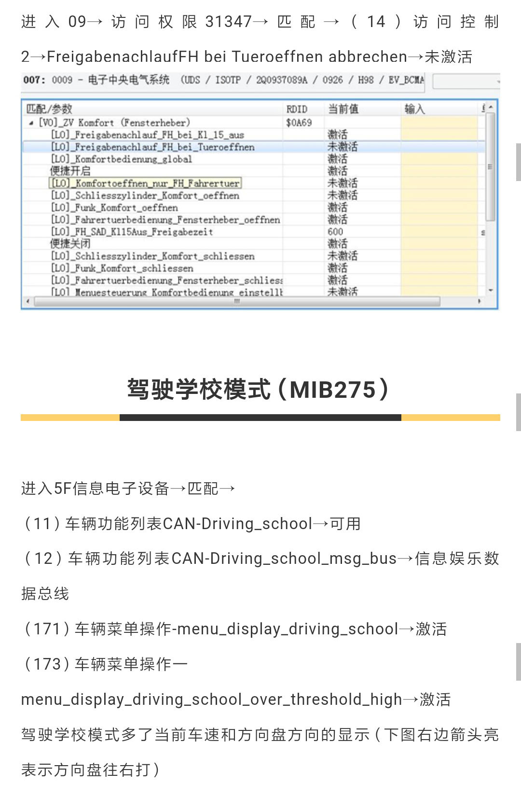Image resolution: width=521 pixels, height=812 pixels.
Task: Click the vertical scrollbar down arrow
Action: (491, 291)
